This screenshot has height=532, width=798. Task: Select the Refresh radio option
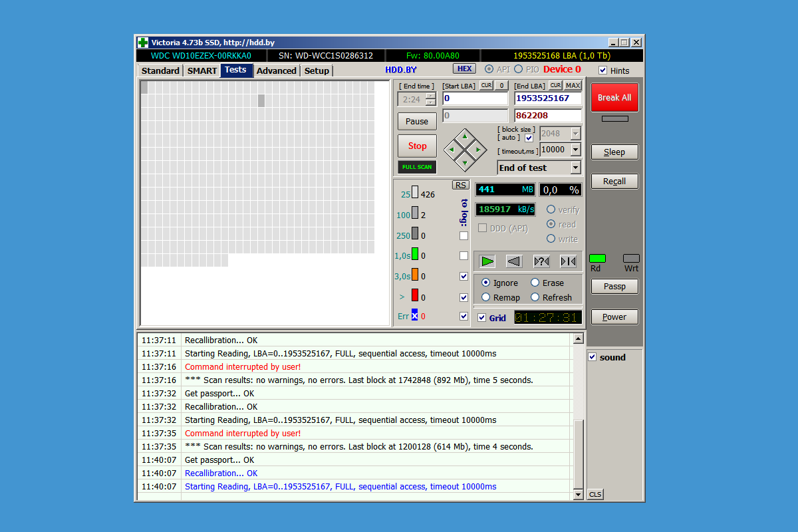click(x=535, y=297)
